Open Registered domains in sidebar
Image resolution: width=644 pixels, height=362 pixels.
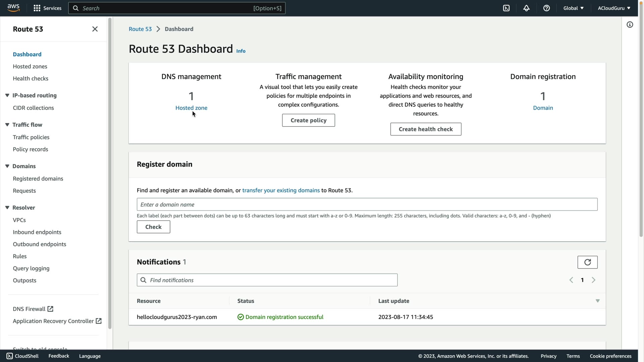[38, 179]
